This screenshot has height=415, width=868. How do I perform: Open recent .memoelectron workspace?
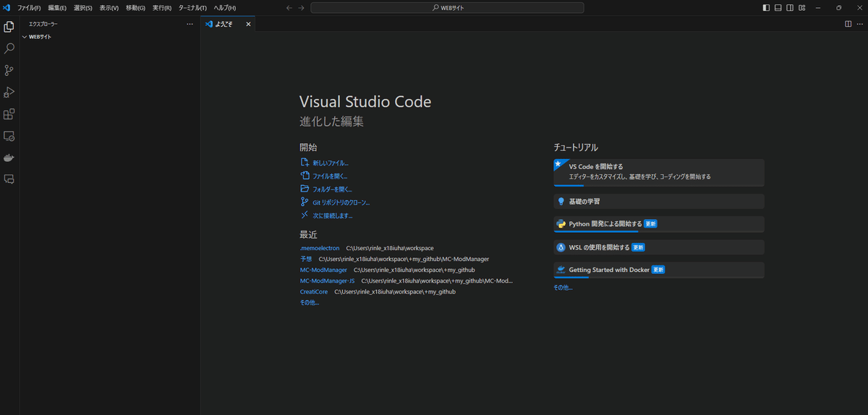[320, 248]
